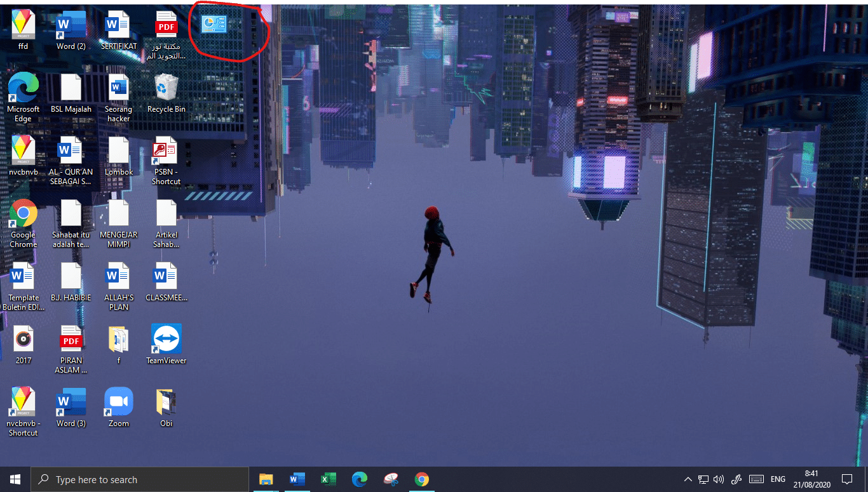
Task: Select the BSL Majalah file icon
Action: click(71, 93)
